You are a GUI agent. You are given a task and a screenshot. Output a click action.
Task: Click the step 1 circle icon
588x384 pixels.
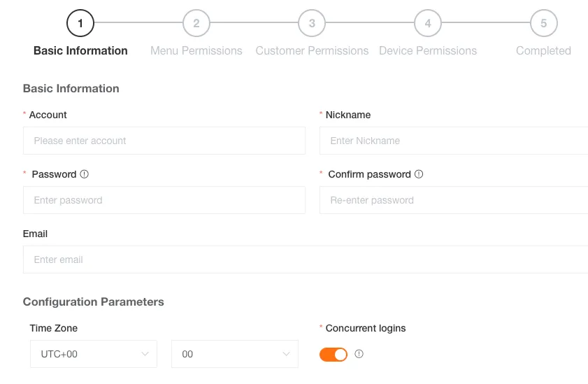click(x=80, y=23)
